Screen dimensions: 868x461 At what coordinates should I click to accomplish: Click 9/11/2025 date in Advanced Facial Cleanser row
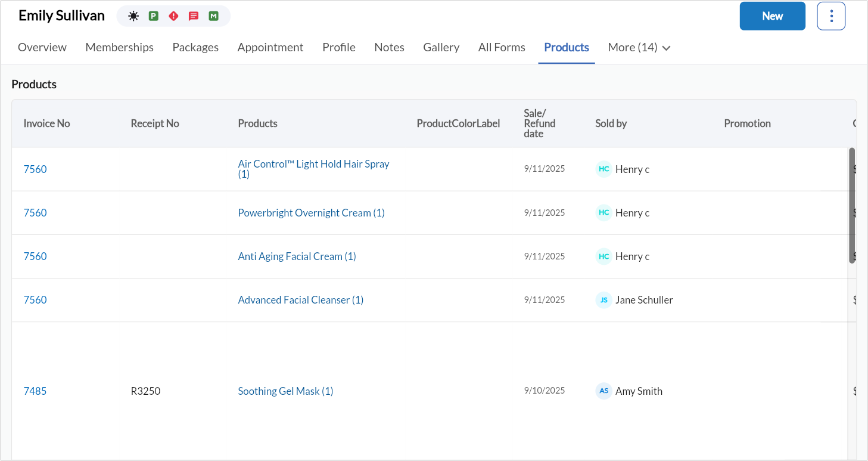(x=545, y=299)
